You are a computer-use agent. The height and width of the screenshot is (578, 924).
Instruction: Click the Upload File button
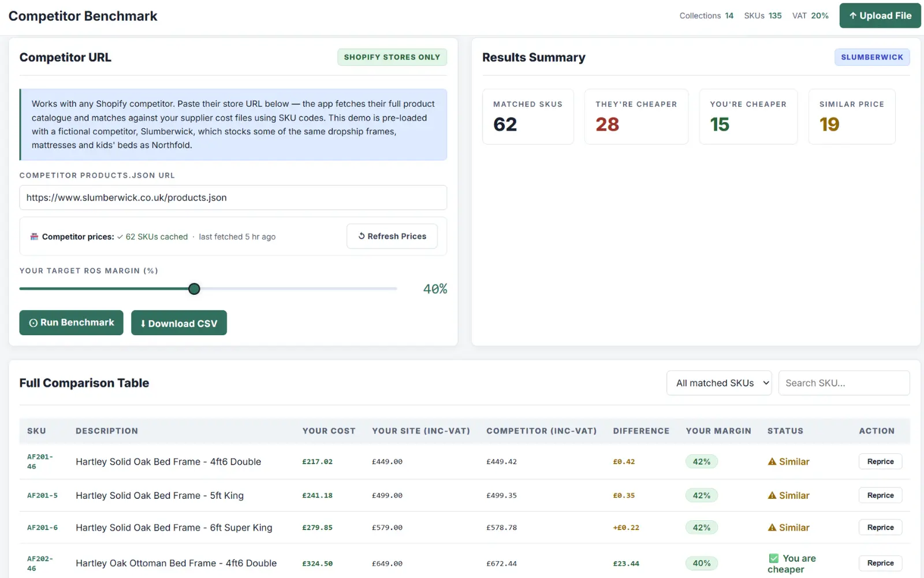pos(880,16)
